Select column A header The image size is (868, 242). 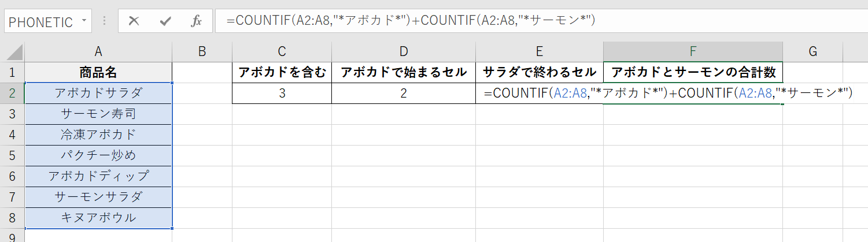tap(98, 52)
